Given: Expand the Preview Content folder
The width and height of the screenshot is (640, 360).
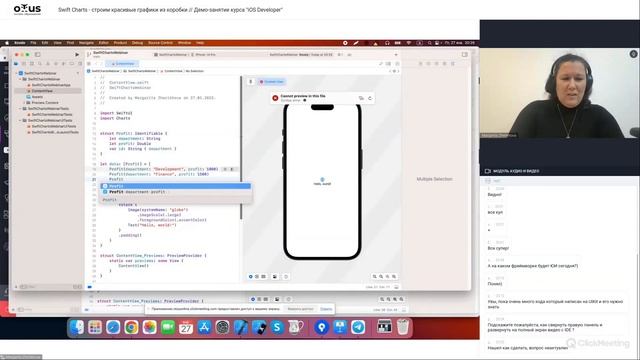Looking at the screenshot, I should coord(24,103).
